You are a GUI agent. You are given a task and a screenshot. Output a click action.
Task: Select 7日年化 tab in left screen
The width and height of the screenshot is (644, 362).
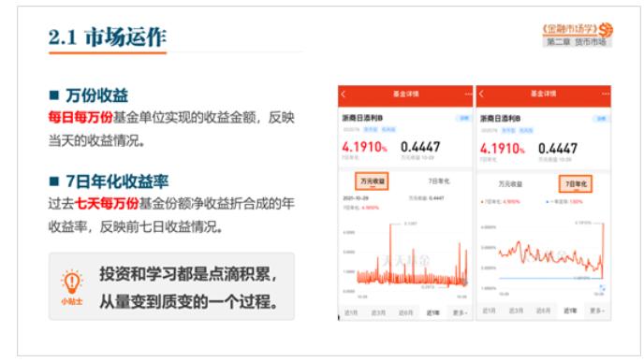[x=439, y=181]
